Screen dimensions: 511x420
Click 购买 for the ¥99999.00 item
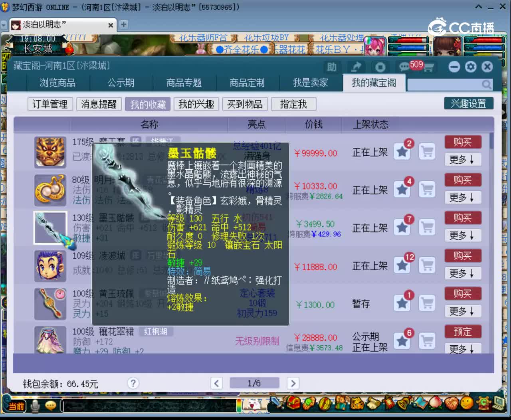pos(463,142)
